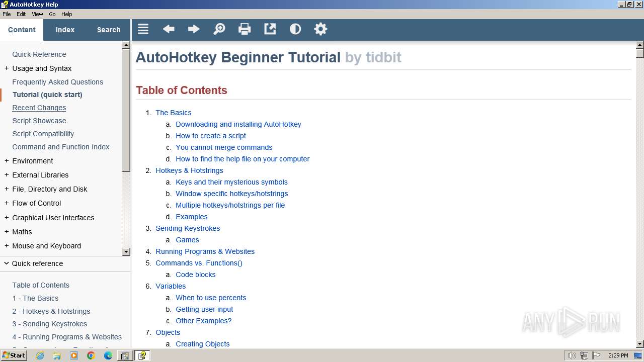Click sidebar tree scroll-down arrow

126,252
